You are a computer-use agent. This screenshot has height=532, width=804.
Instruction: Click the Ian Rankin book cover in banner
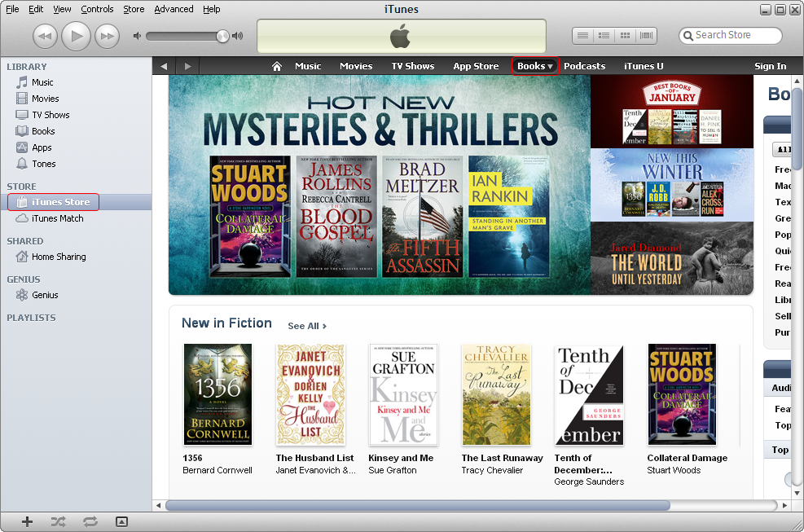(508, 217)
